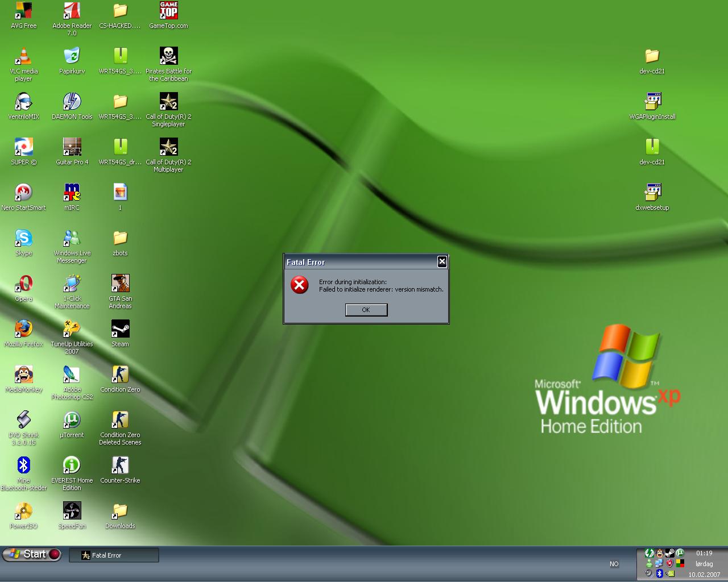The width and height of the screenshot is (728, 582).
Task: Select 1-Click Maintenance icon
Action: click(72, 292)
